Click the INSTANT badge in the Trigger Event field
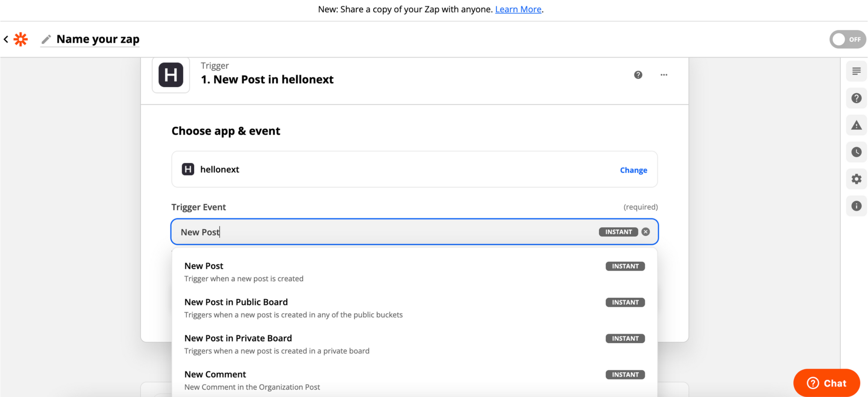The image size is (868, 397). pyautogui.click(x=618, y=232)
